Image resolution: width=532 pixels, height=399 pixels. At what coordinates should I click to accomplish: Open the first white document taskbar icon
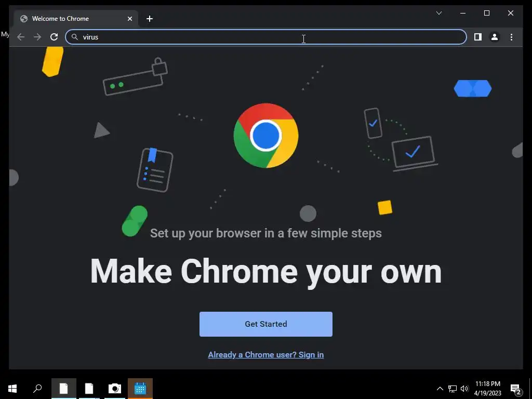(x=64, y=389)
